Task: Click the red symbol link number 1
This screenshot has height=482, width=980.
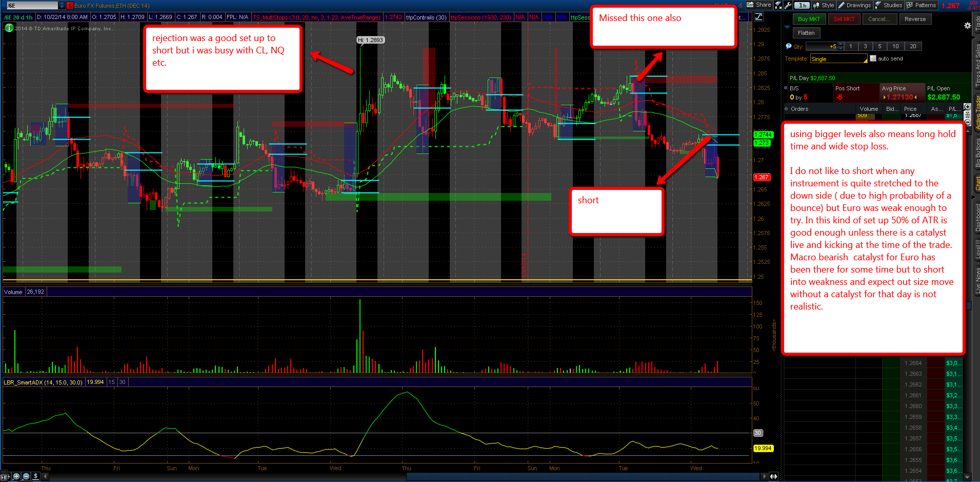Action: [70, 6]
